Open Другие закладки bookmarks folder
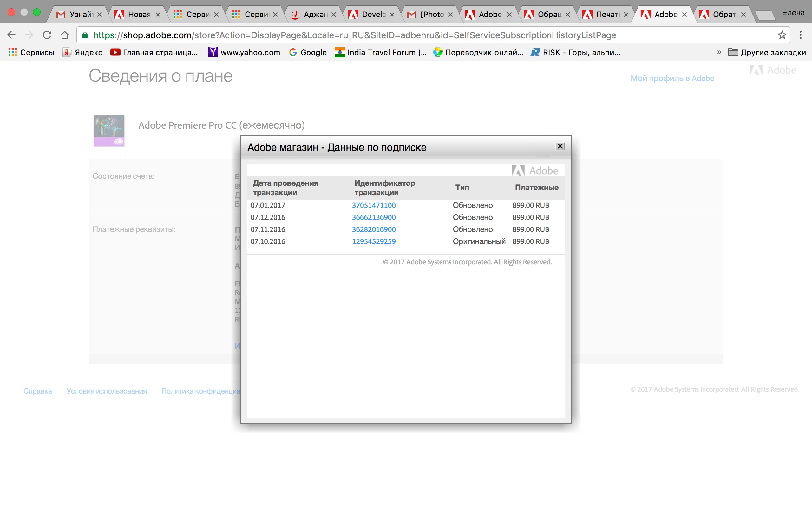This screenshot has height=507, width=812. pos(767,52)
